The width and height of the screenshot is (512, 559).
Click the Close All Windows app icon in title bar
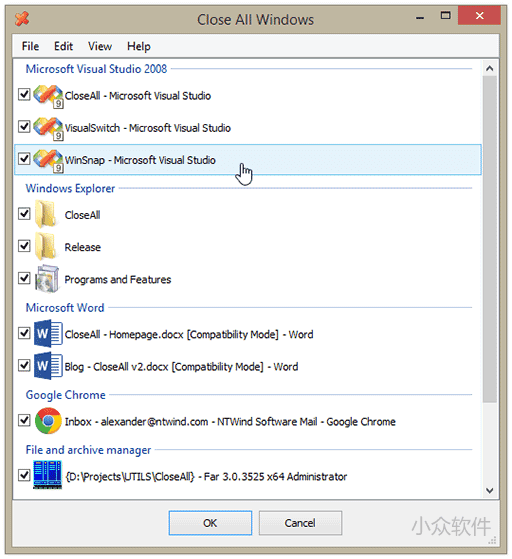tap(22, 19)
